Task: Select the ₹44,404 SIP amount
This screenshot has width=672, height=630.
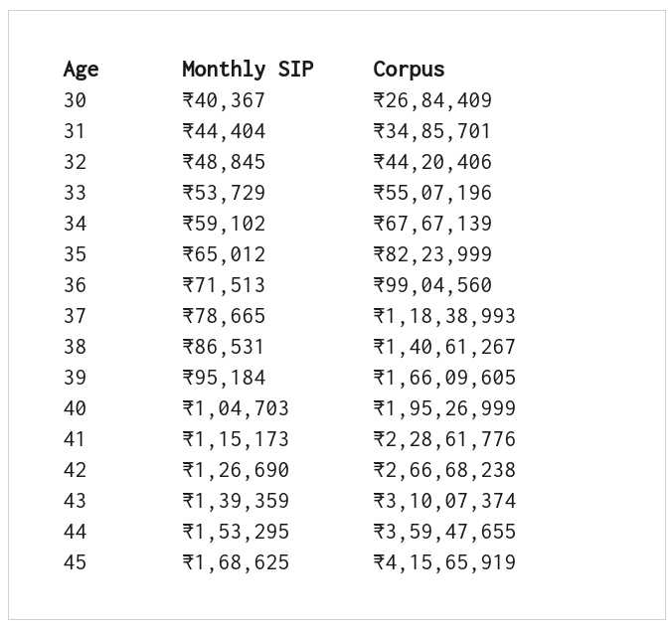Action: tap(224, 131)
